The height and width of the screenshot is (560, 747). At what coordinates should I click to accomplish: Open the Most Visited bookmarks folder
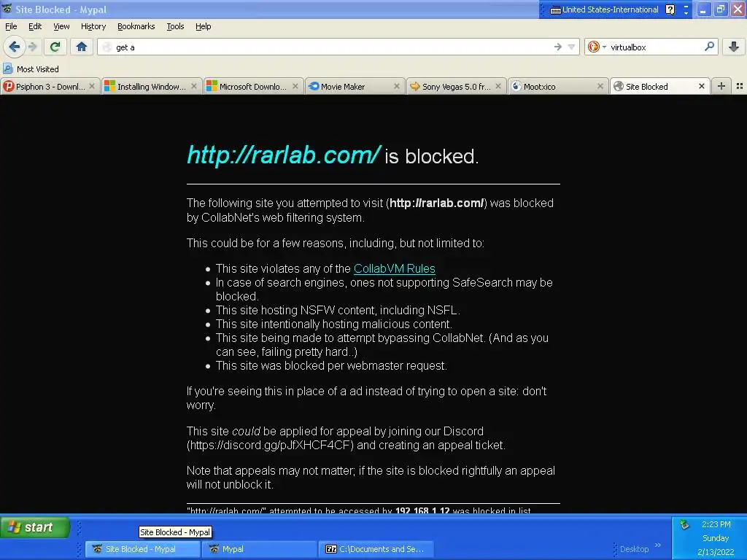point(31,69)
